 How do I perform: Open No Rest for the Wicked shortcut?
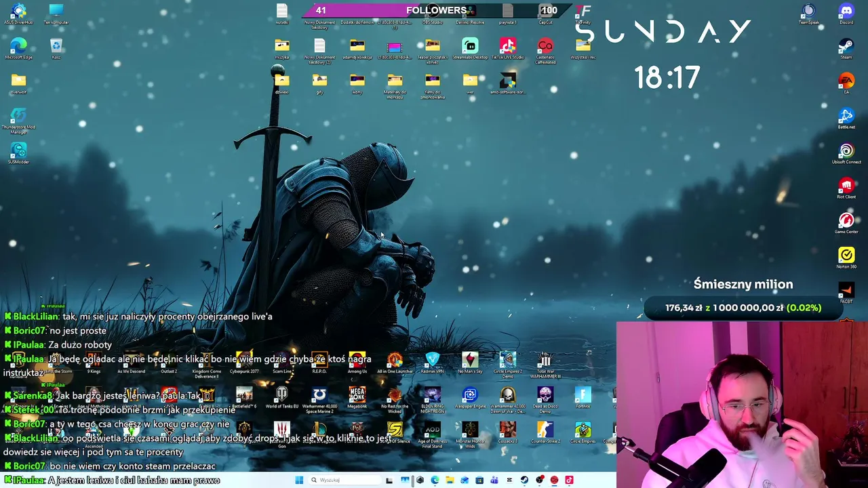point(395,399)
